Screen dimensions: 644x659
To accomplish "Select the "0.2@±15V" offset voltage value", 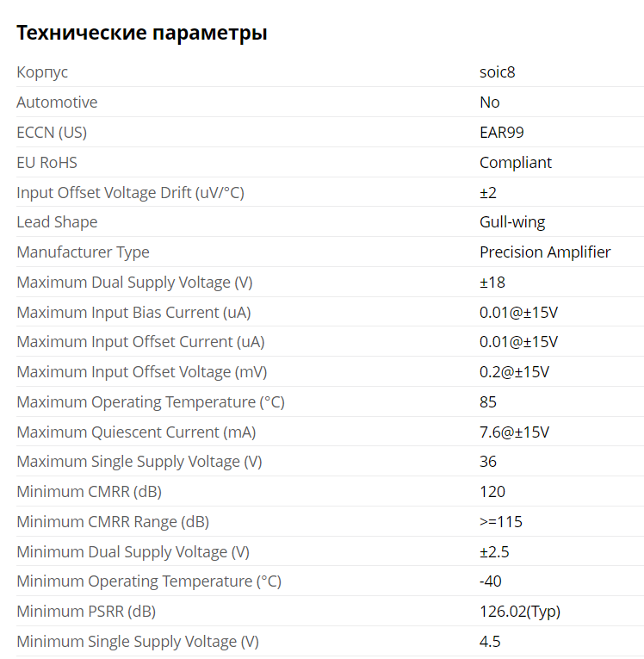I will 514,372.
